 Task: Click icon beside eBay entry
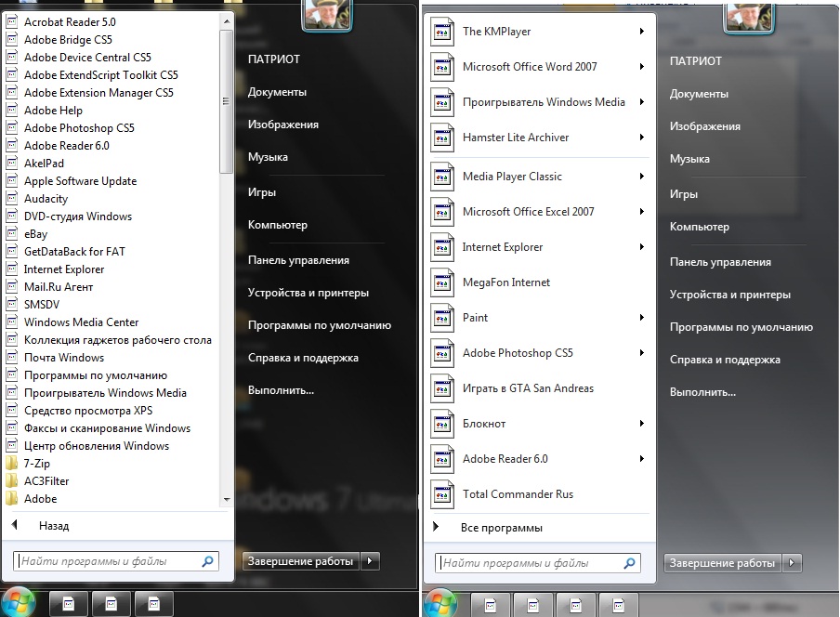click(x=12, y=234)
